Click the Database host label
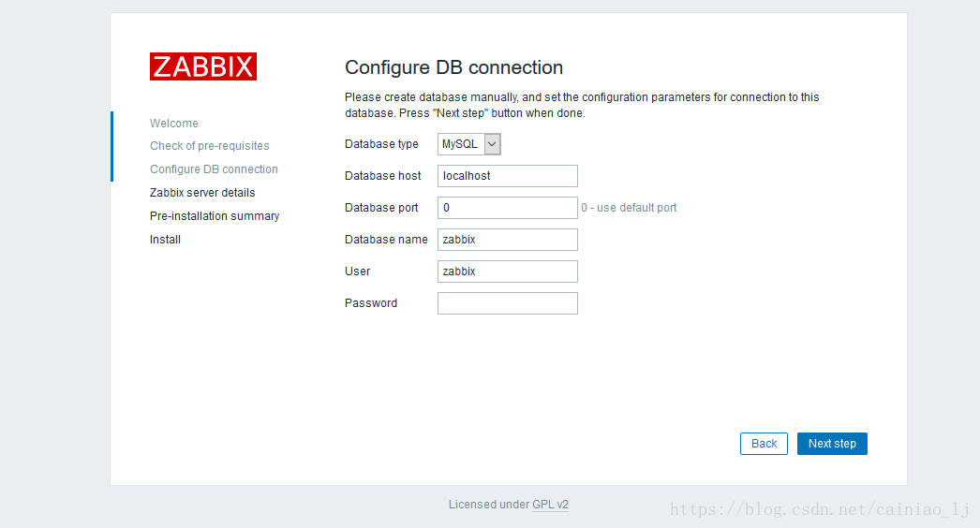This screenshot has width=980, height=528. click(382, 176)
